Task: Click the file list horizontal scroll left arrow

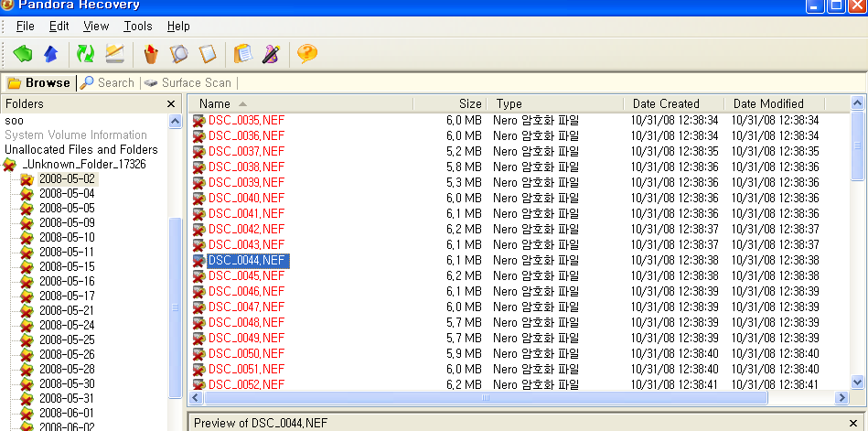Action: pyautogui.click(x=196, y=397)
